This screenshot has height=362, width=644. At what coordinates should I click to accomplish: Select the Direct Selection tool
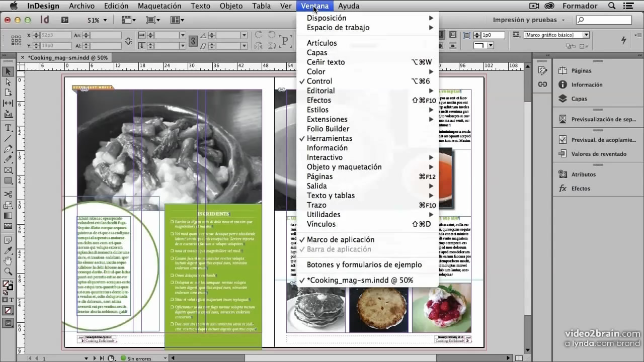tap(8, 82)
